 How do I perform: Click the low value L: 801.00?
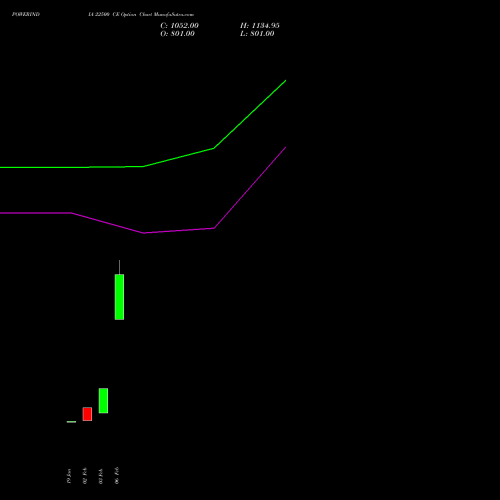257,34
